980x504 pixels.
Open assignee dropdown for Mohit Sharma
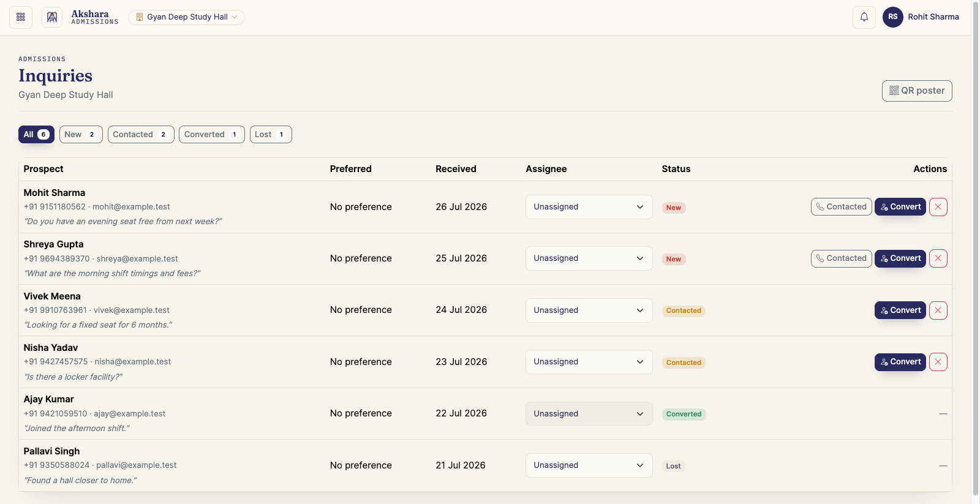[589, 207]
